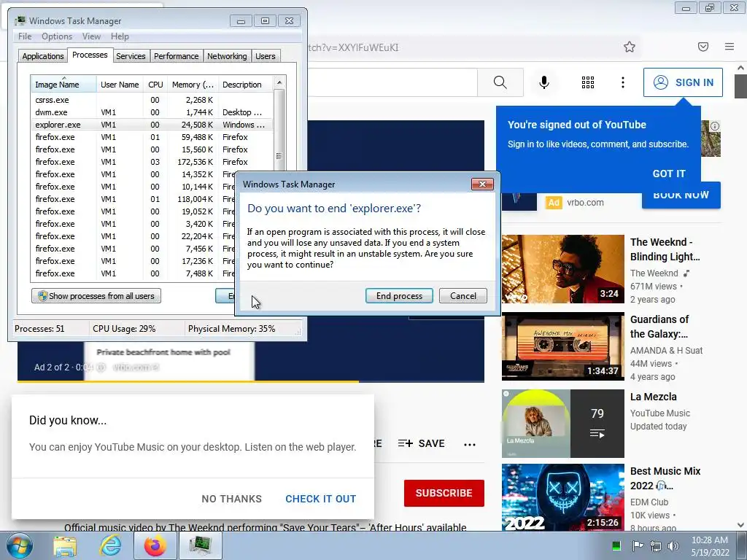The image size is (747, 560).
Task: Click Show processes from all users
Action: 96,296
